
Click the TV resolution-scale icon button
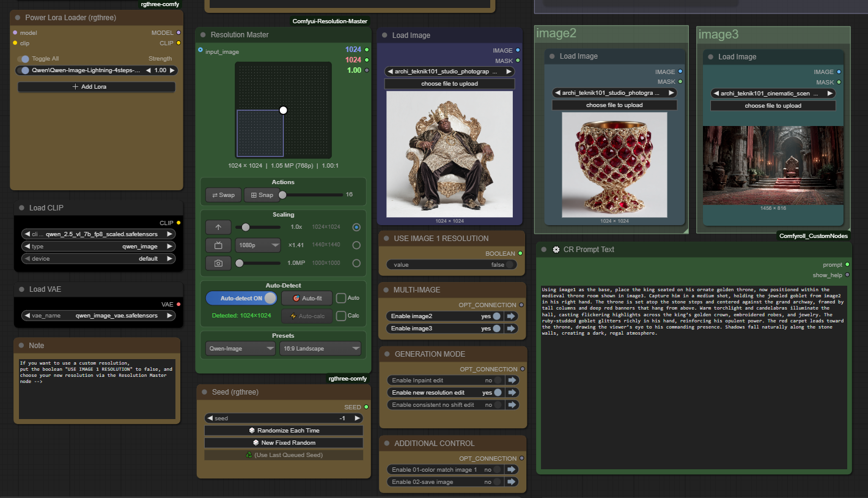(218, 245)
